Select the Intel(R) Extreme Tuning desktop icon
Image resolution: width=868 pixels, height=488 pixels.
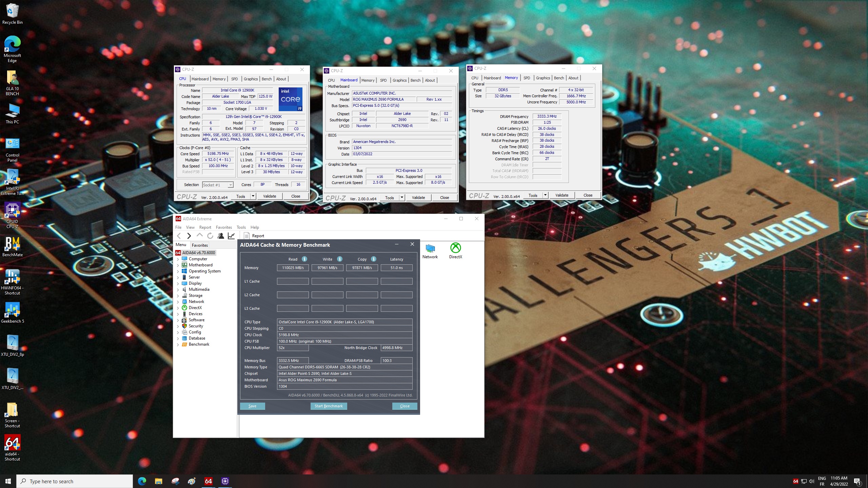pyautogui.click(x=12, y=182)
